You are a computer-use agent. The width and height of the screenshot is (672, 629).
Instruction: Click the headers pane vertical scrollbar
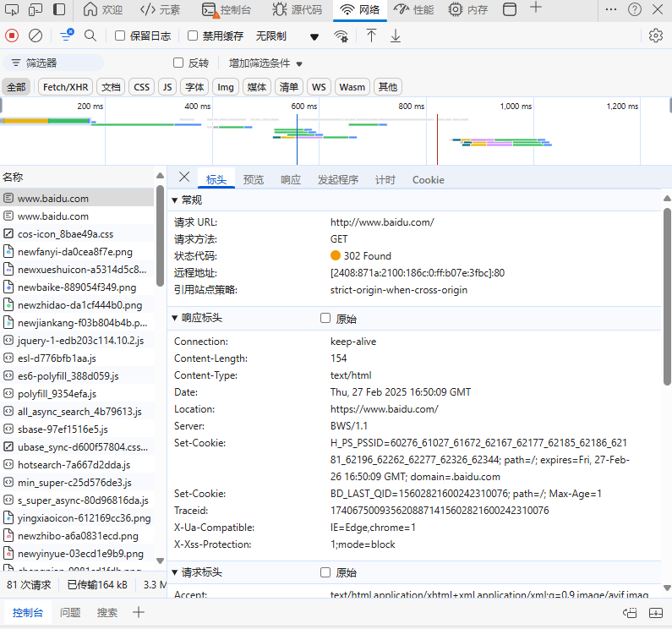(667, 296)
